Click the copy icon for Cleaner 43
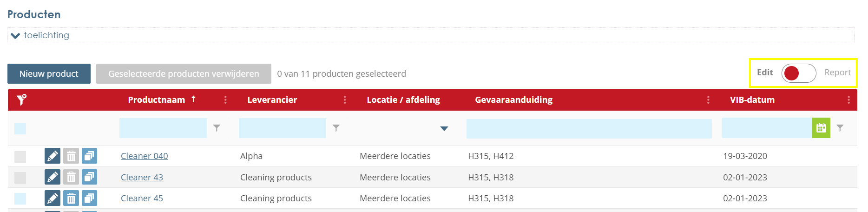The height and width of the screenshot is (212, 868). (x=89, y=177)
